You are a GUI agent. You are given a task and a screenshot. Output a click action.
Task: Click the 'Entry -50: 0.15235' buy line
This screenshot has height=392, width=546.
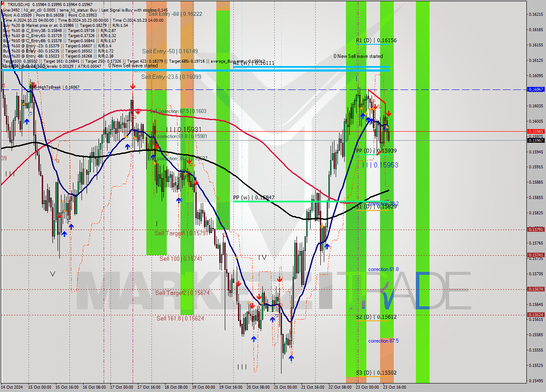(x=58, y=51)
